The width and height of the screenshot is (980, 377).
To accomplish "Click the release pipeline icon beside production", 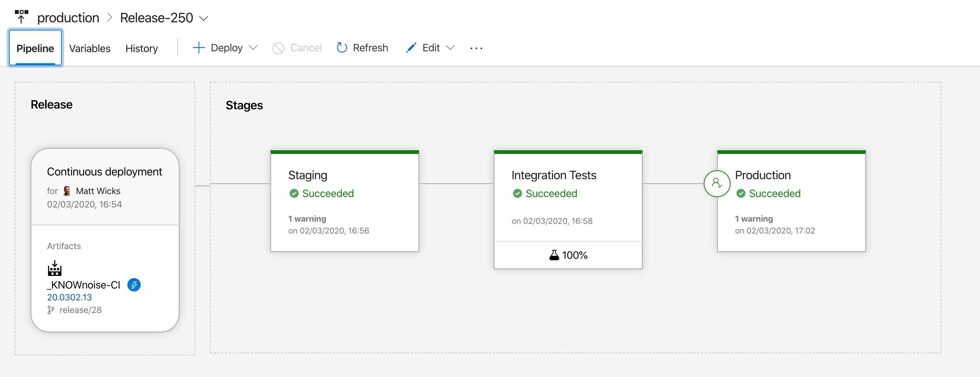I will [x=21, y=17].
